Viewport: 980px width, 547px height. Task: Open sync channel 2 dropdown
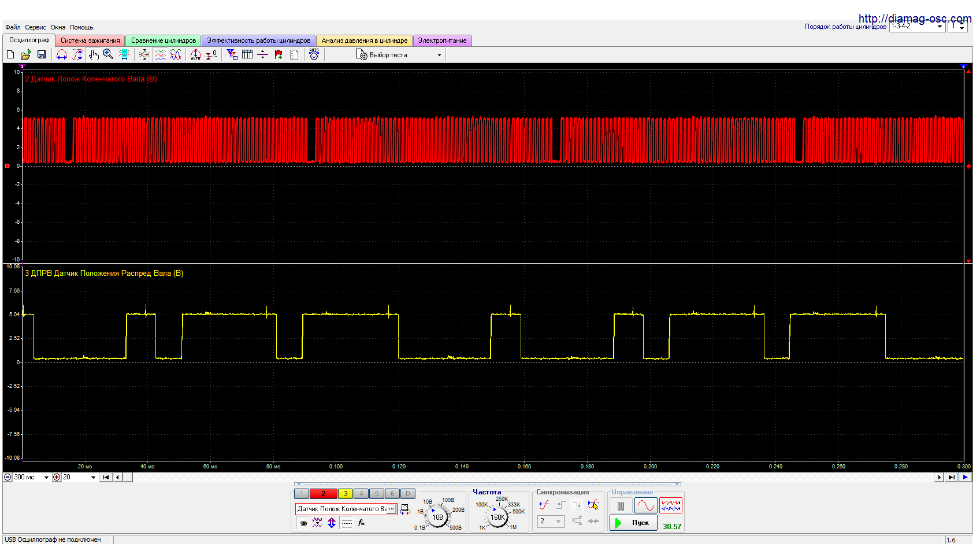pyautogui.click(x=551, y=522)
